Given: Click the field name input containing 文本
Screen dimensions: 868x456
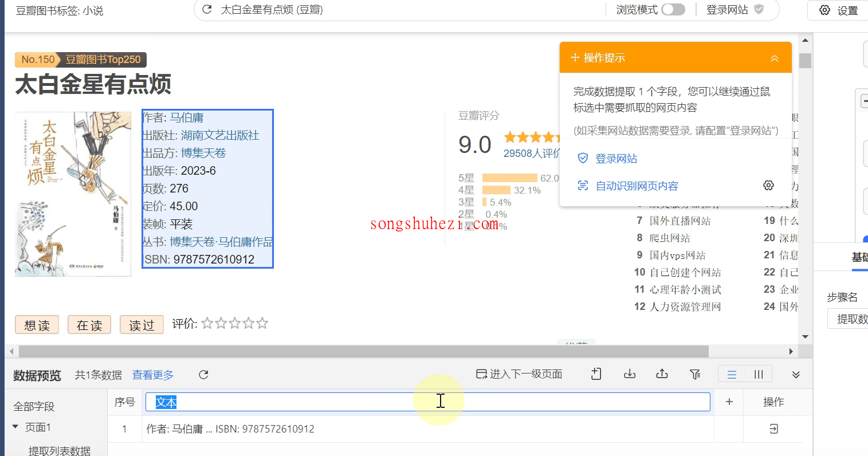Looking at the screenshot, I should point(427,402).
